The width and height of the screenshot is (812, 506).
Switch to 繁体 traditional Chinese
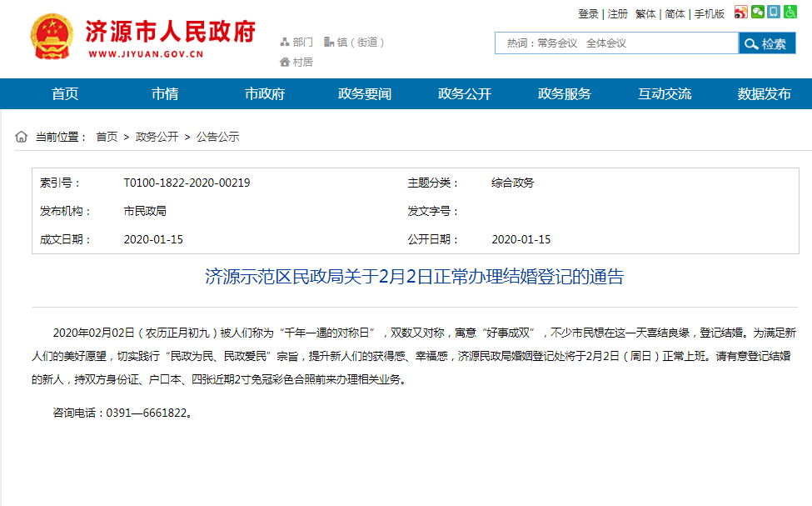(x=645, y=13)
